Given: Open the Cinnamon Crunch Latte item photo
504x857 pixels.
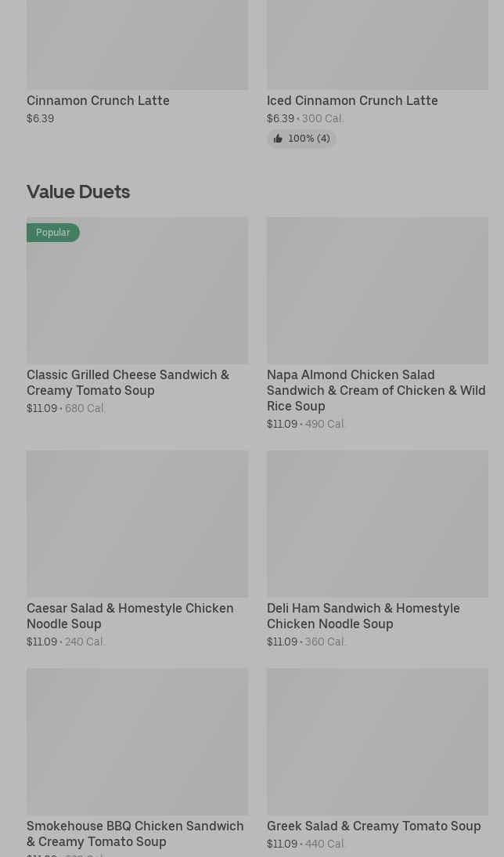Looking at the screenshot, I should coord(137,44).
